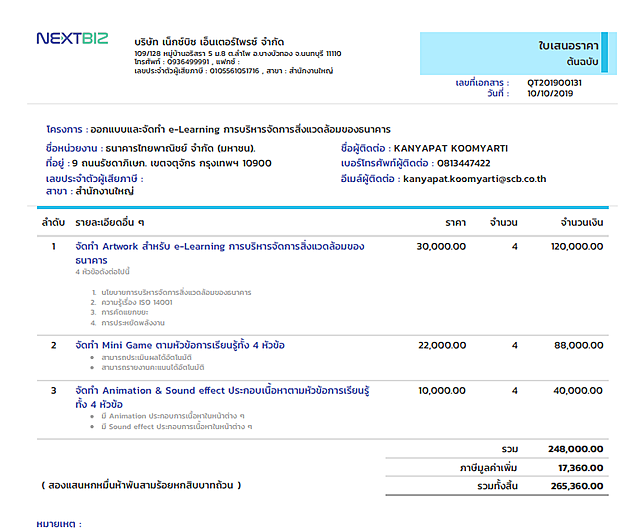Click the NEXTBIZ logo
The height and width of the screenshot is (528, 640).
click(72, 39)
